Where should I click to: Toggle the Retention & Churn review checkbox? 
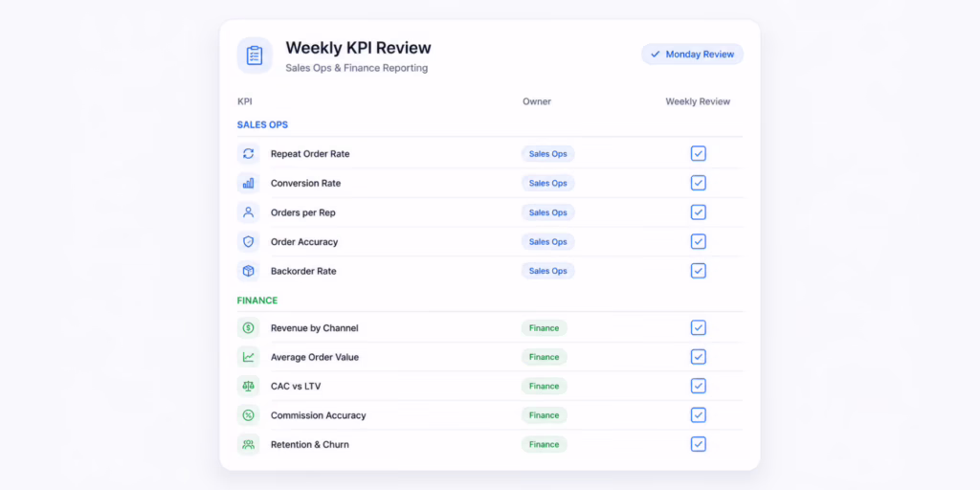pyautogui.click(x=698, y=444)
